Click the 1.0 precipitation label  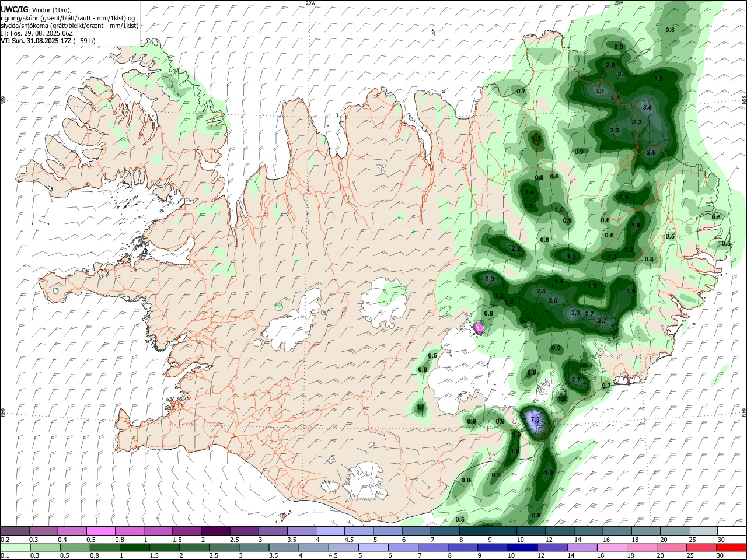point(559,210)
